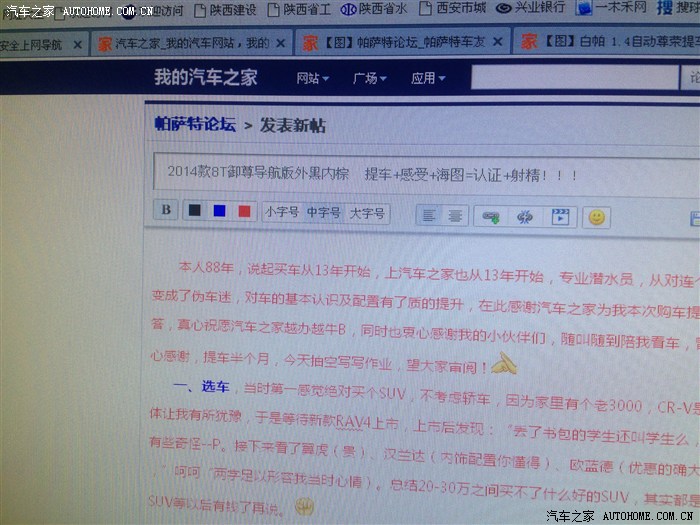Screen dimensions: 700x525
Task: Center-align text in the editor
Action: click(454, 215)
